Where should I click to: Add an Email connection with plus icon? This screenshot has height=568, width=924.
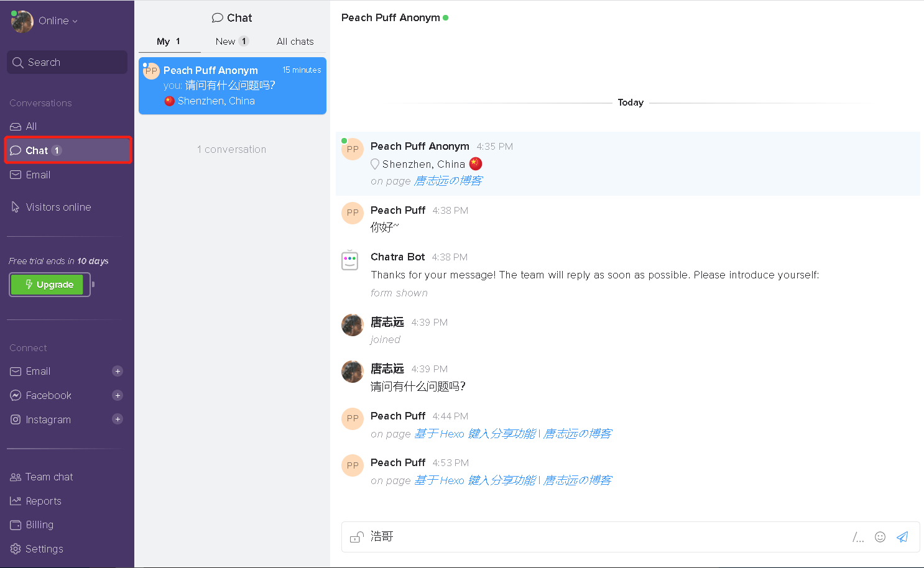(118, 371)
